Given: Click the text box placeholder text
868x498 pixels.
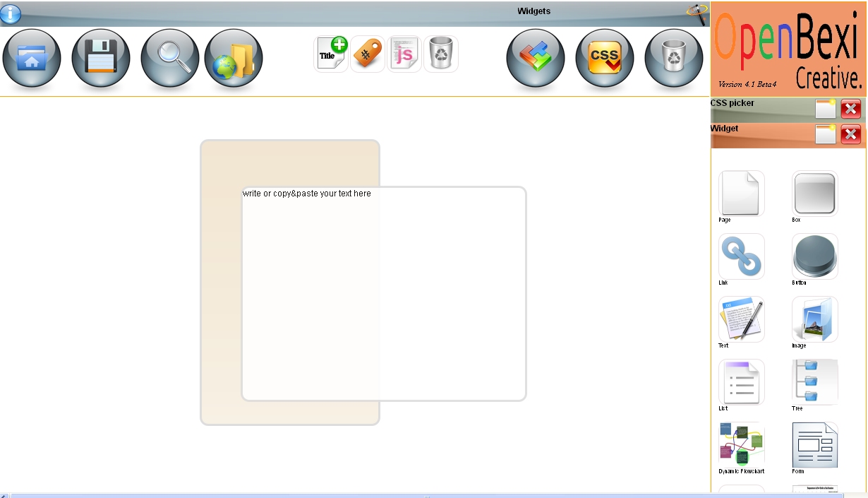Looking at the screenshot, I should click(x=306, y=194).
